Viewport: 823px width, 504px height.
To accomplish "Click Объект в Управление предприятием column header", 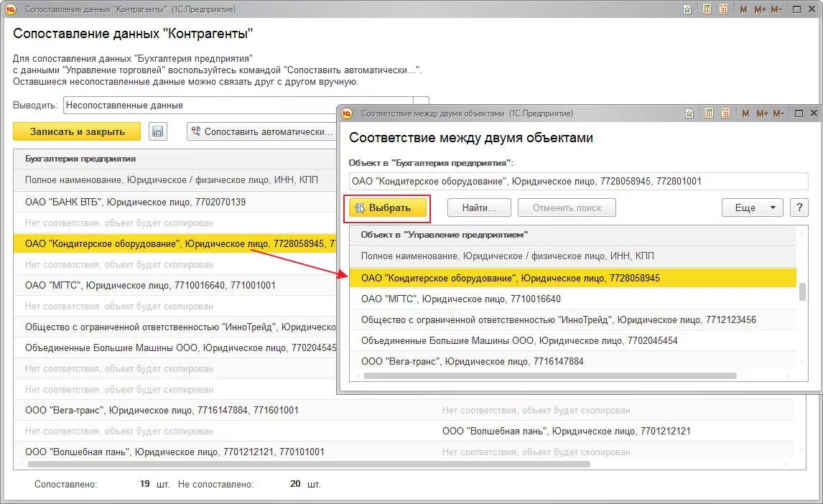I will pyautogui.click(x=572, y=235).
